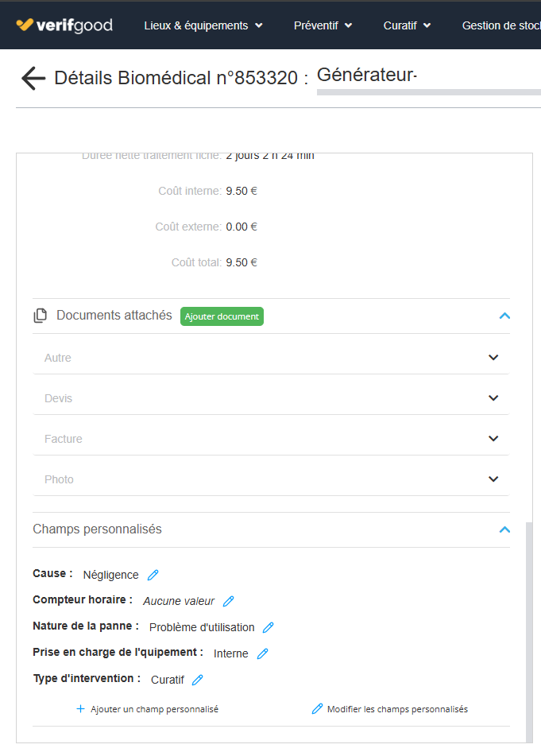The width and height of the screenshot is (541, 756).
Task: Expand the Facture documents section
Action: click(x=493, y=439)
